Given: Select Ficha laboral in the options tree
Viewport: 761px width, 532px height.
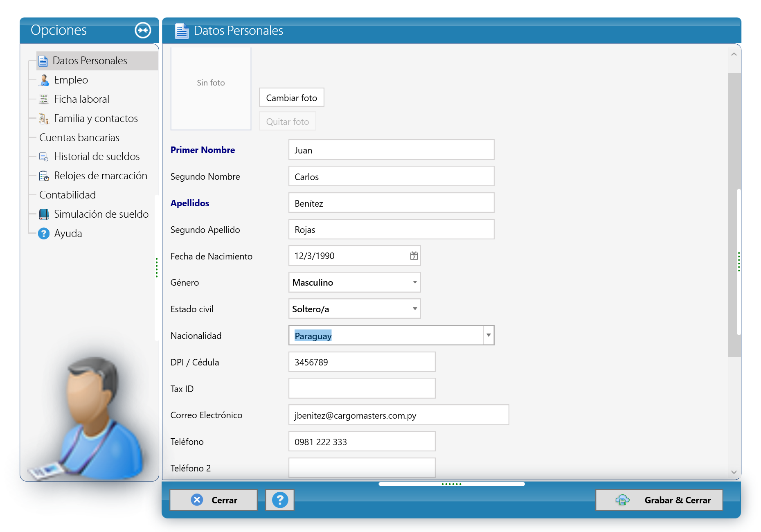Looking at the screenshot, I should click(x=82, y=99).
